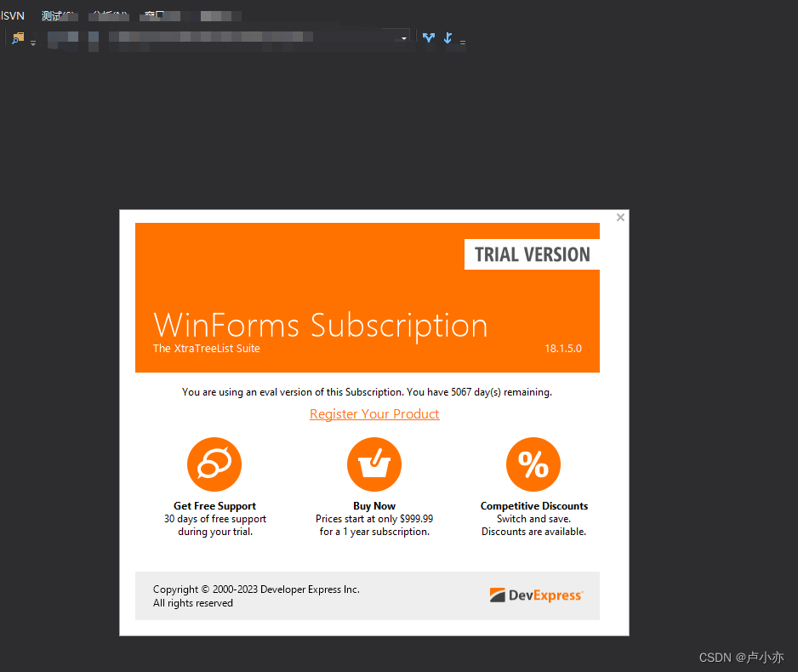This screenshot has height=672, width=798.
Task: Open the split-button dropdown beside the folder icon
Action: tap(32, 43)
